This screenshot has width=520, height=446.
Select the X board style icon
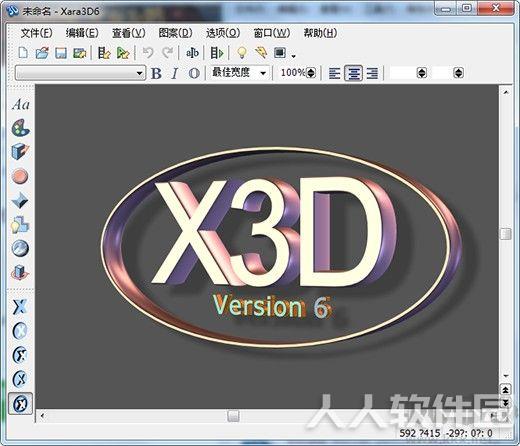click(x=20, y=355)
